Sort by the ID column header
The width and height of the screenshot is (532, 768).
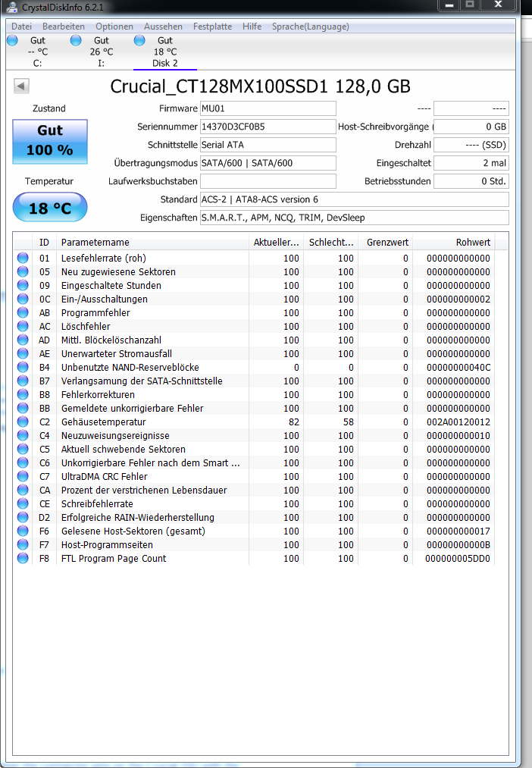[x=44, y=243]
